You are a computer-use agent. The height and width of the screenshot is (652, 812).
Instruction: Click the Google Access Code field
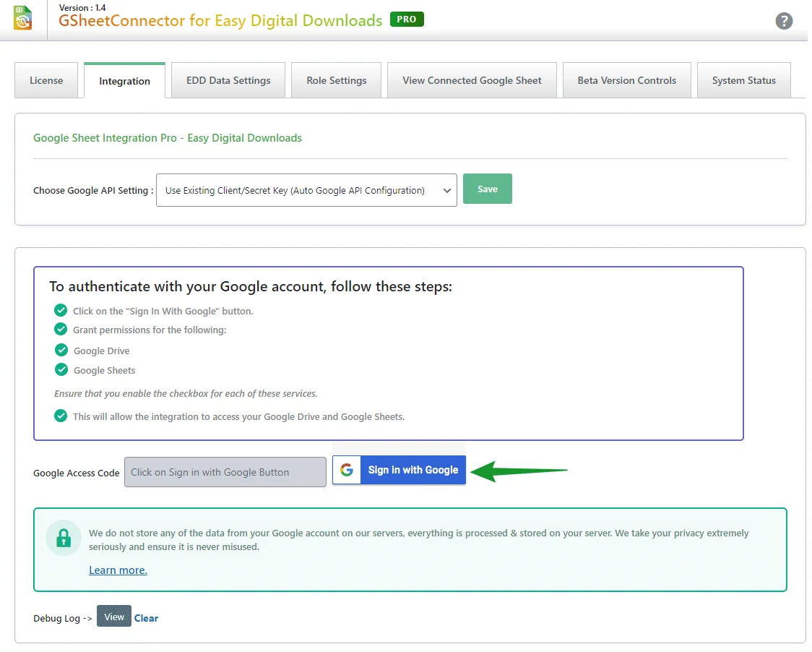coord(225,471)
